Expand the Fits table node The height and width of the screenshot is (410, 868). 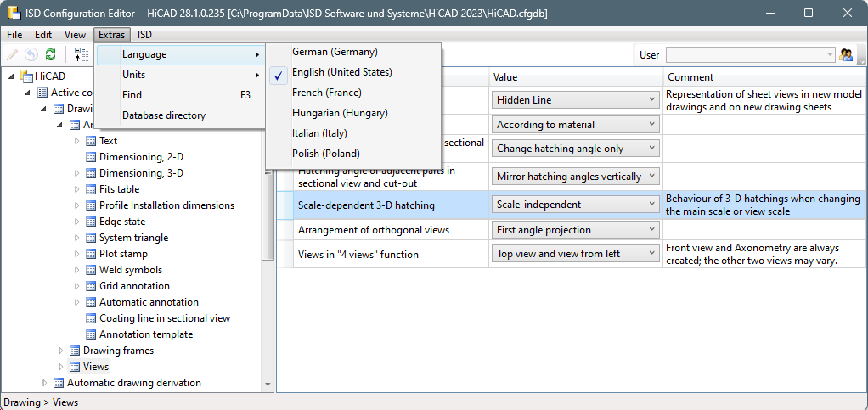[x=77, y=189]
